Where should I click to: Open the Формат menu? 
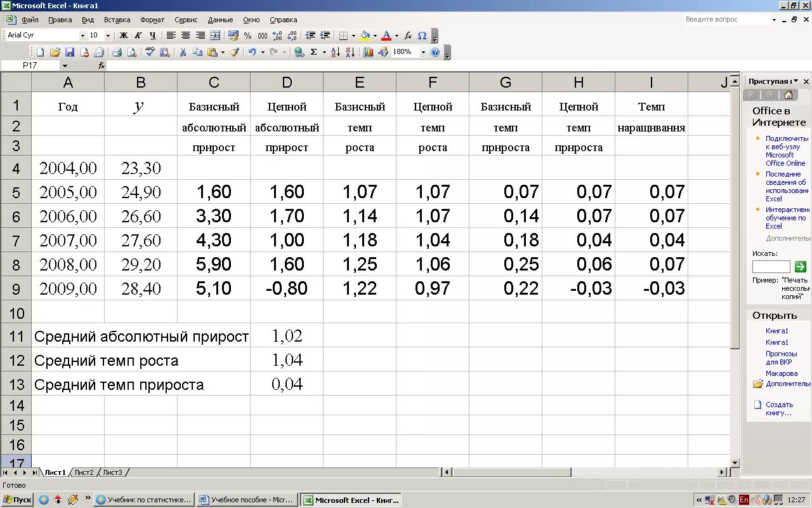(152, 20)
